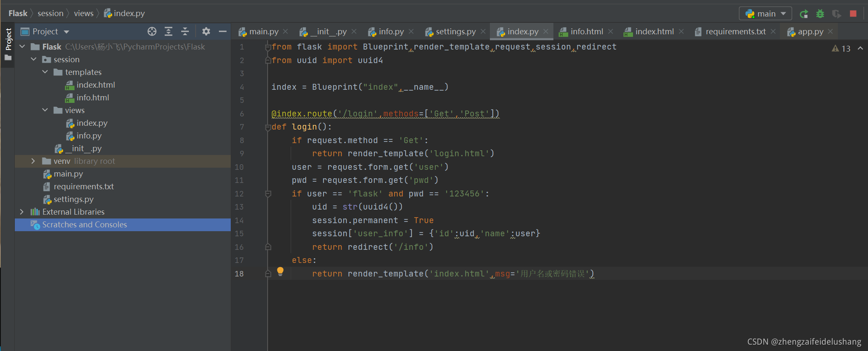Open the main run configuration dropdown
The image size is (868, 351).
pyautogui.click(x=766, y=14)
